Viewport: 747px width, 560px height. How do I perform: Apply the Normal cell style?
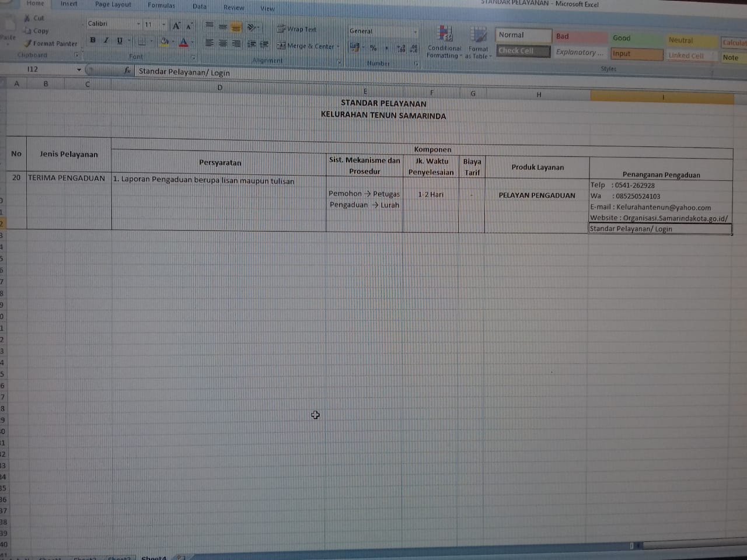523,35
